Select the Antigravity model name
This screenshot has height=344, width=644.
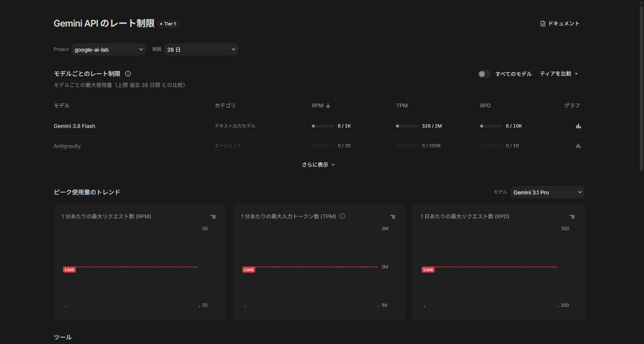[67, 146]
